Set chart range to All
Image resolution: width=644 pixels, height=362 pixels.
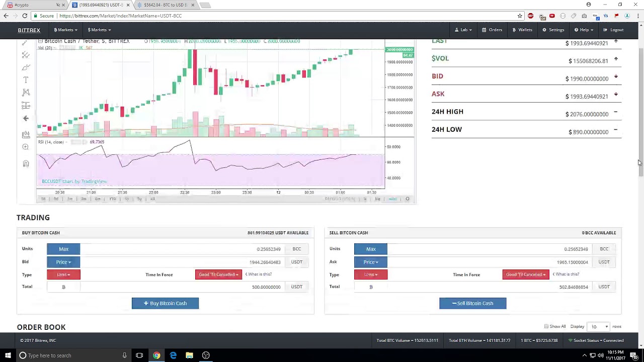(x=152, y=199)
